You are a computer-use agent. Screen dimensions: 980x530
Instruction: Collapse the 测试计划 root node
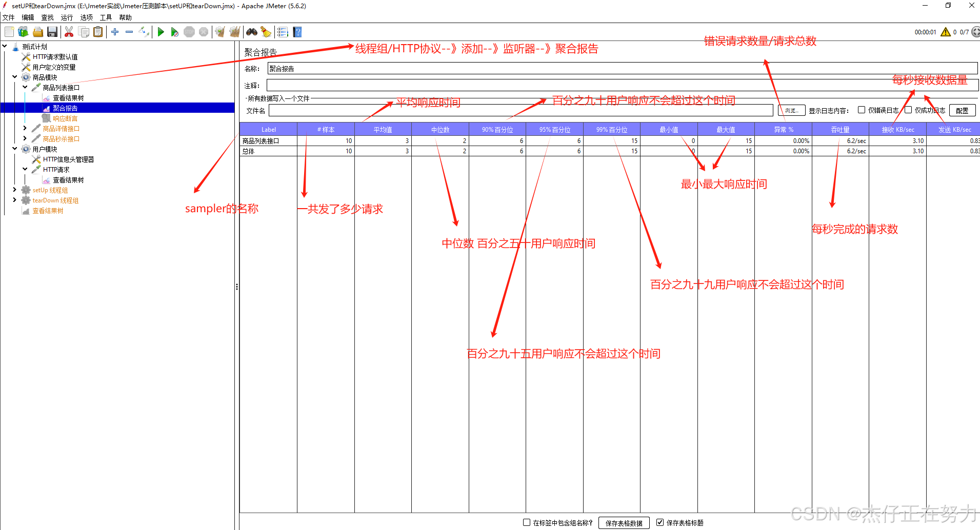pos(5,46)
